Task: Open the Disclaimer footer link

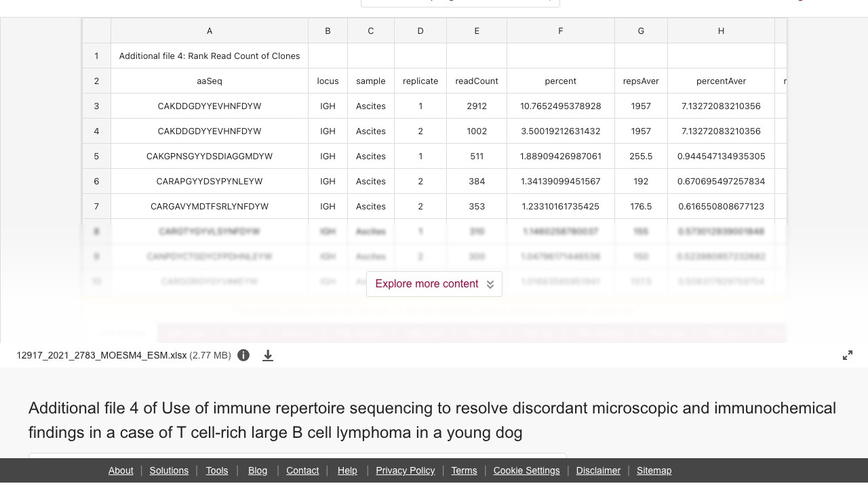Action: (x=598, y=470)
